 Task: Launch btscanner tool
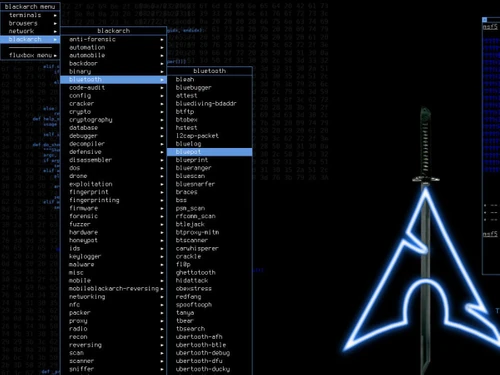click(209, 240)
